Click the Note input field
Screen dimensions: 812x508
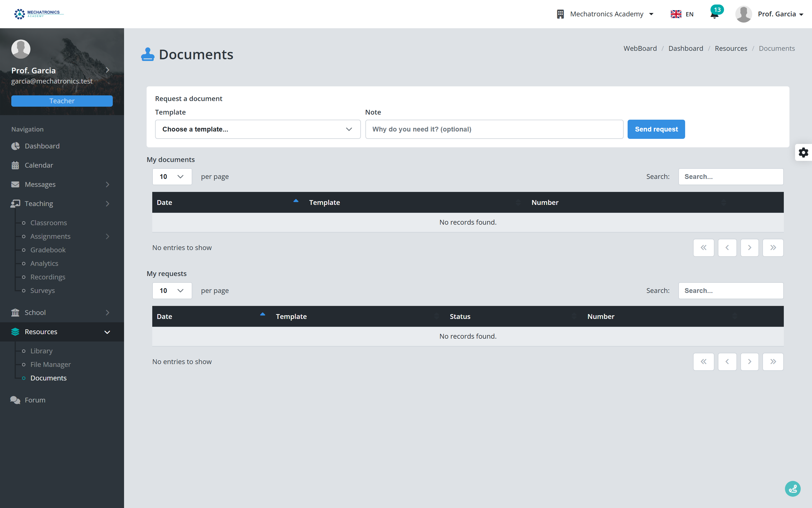click(494, 129)
